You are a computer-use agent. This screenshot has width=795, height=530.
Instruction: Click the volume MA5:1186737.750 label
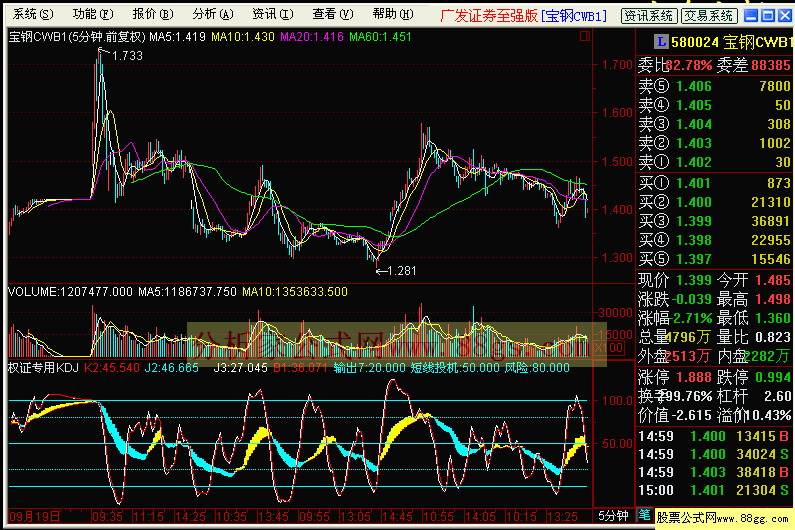tap(188, 292)
